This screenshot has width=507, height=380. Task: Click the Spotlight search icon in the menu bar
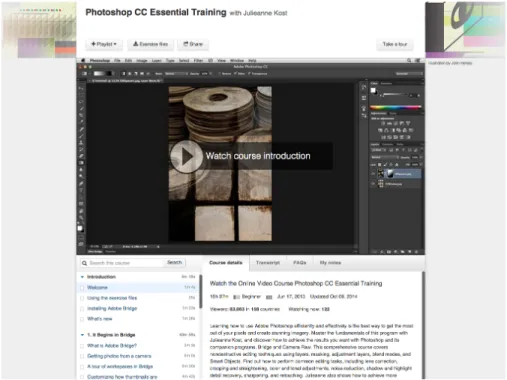coord(409,60)
